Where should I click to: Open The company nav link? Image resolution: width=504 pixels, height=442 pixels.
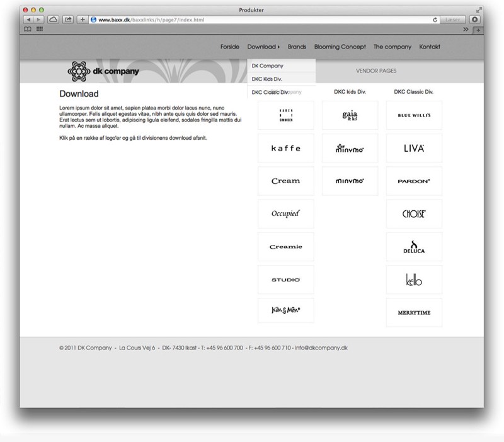(x=392, y=47)
